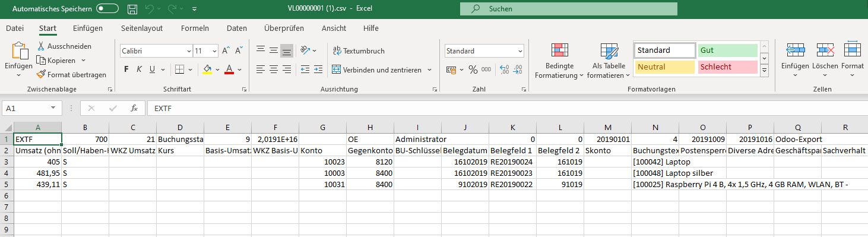Toggle Textumbruch wrap text
868x237 pixels.
point(359,51)
